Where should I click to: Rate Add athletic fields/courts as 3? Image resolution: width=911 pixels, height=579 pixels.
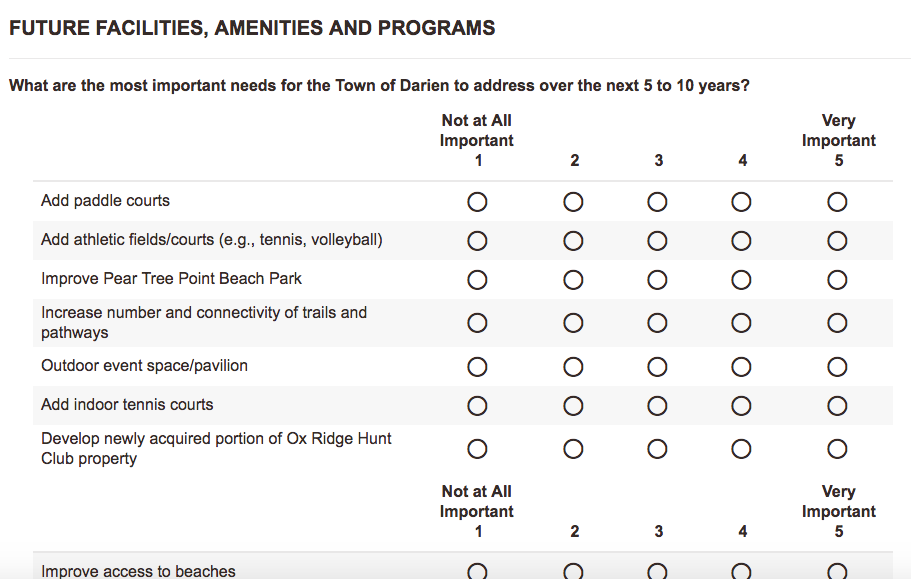pos(657,240)
